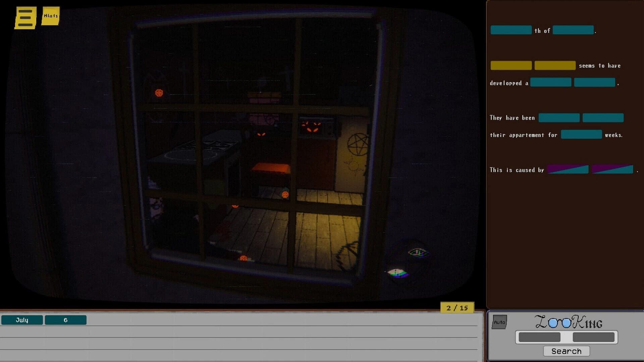Viewport: 644px width, 362px height.
Task: Click the right LooKing search input field
Action: coord(594,337)
